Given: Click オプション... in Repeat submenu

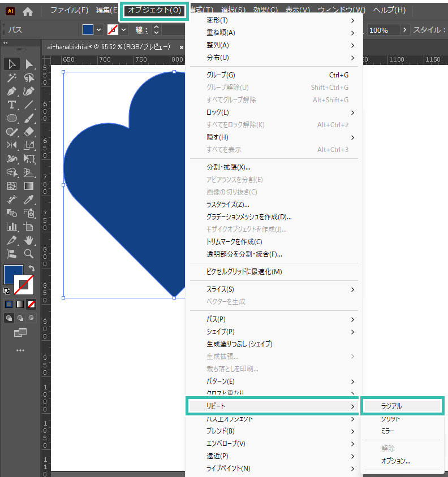Looking at the screenshot, I should [x=395, y=461].
